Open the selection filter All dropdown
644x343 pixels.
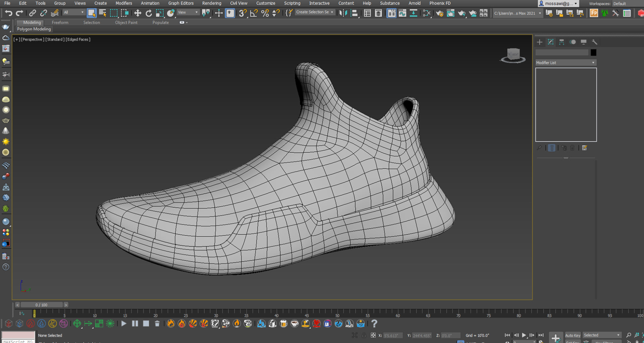(x=73, y=12)
